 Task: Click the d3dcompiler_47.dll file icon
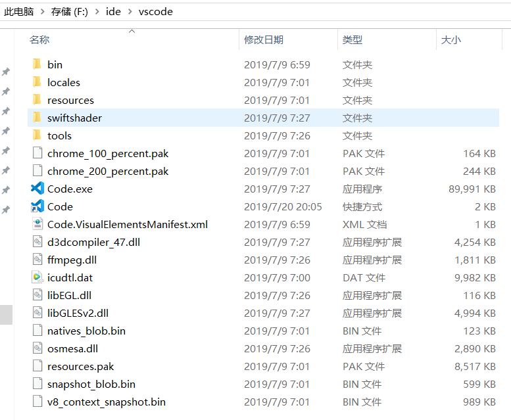click(37, 242)
